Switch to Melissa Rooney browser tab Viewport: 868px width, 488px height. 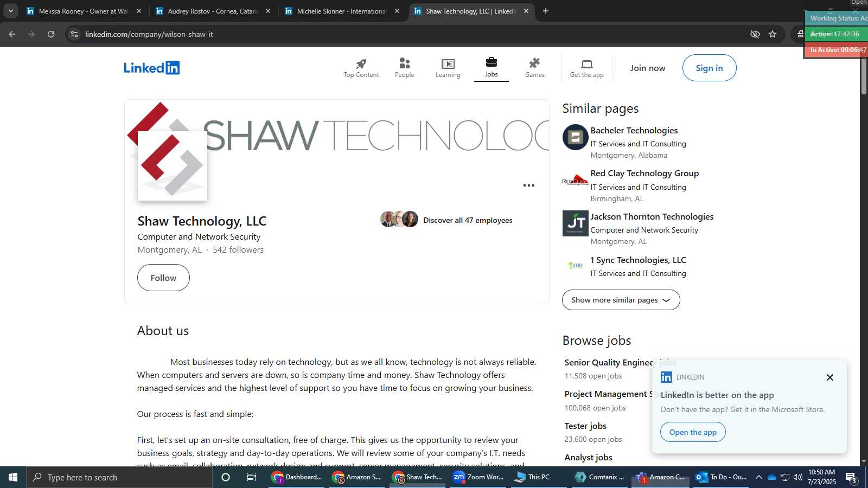(84, 11)
